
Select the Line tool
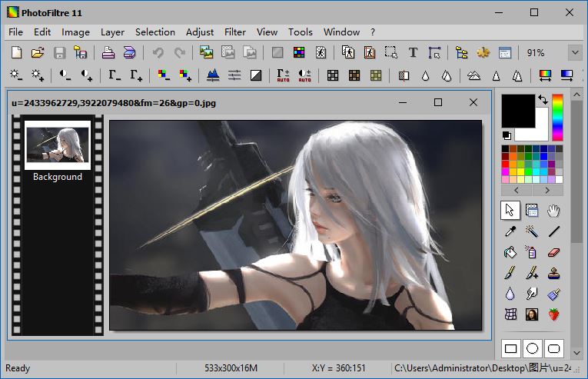[x=554, y=231]
